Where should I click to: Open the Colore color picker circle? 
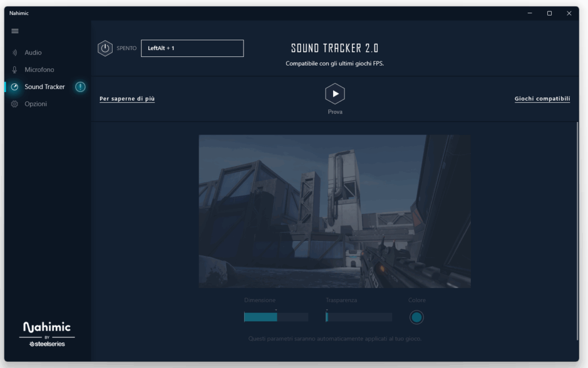coord(417,317)
